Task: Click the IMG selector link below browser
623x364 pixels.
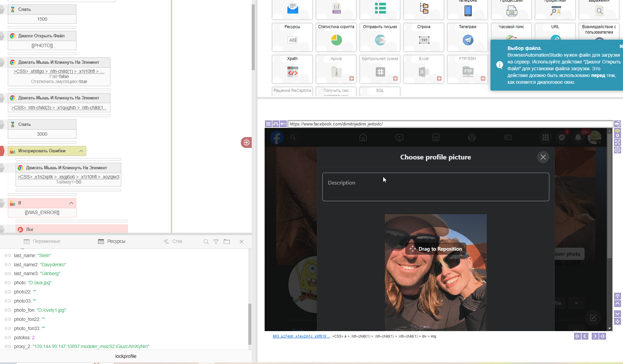Action: (x=301, y=337)
